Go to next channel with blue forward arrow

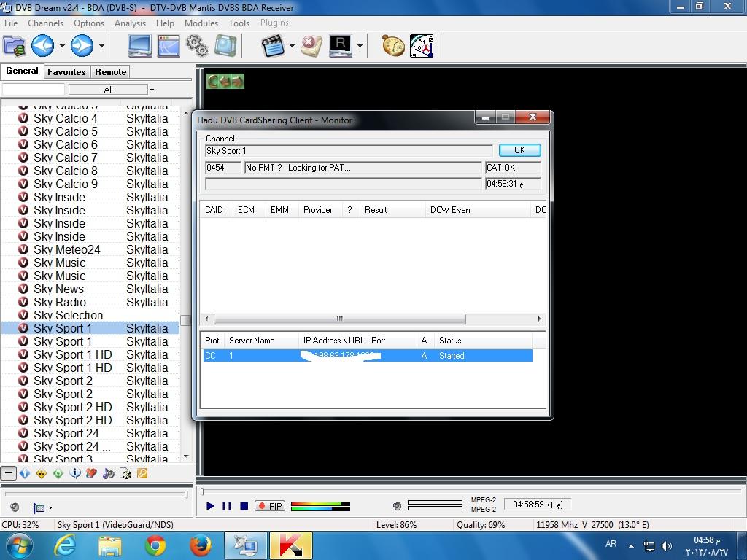[82, 46]
